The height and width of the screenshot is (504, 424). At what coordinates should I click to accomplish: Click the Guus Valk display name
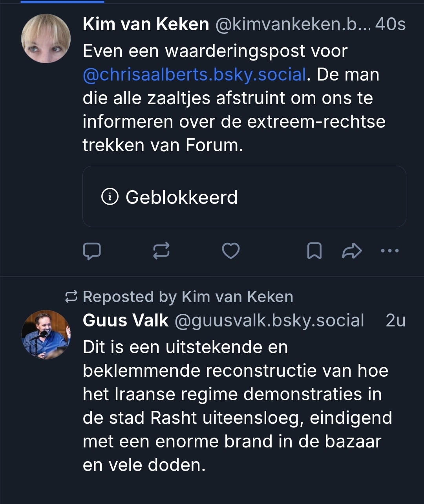126,321
